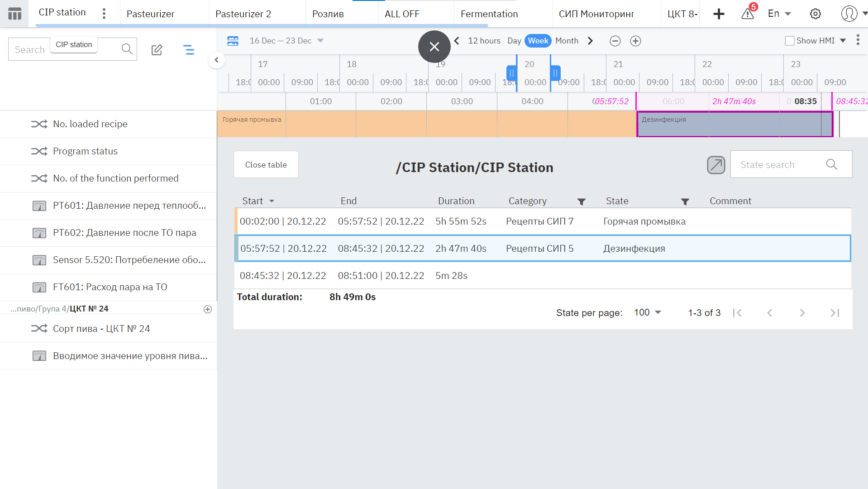Zoom out timeline with minus icon
The width and height of the screenshot is (868, 489).
(615, 41)
